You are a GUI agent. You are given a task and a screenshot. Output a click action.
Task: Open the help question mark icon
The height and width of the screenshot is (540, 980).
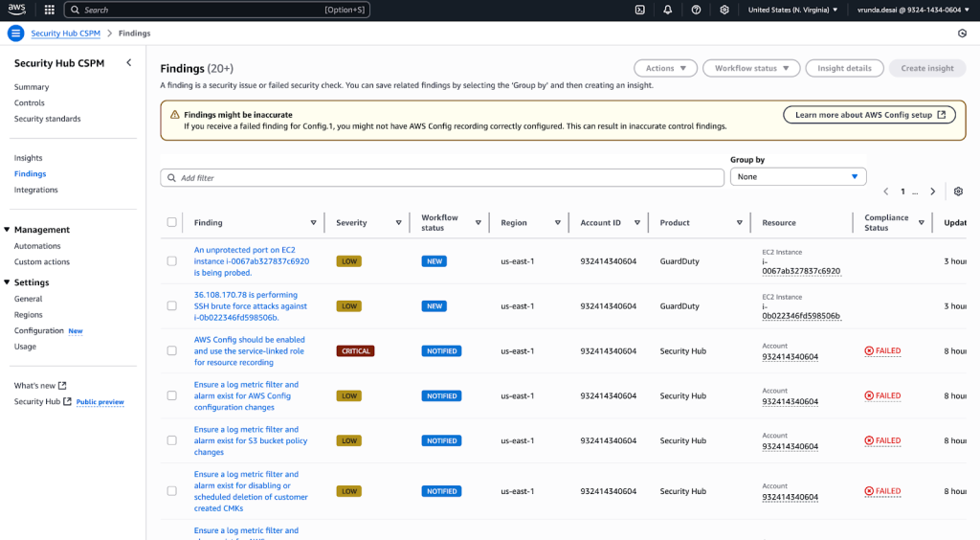tap(696, 10)
